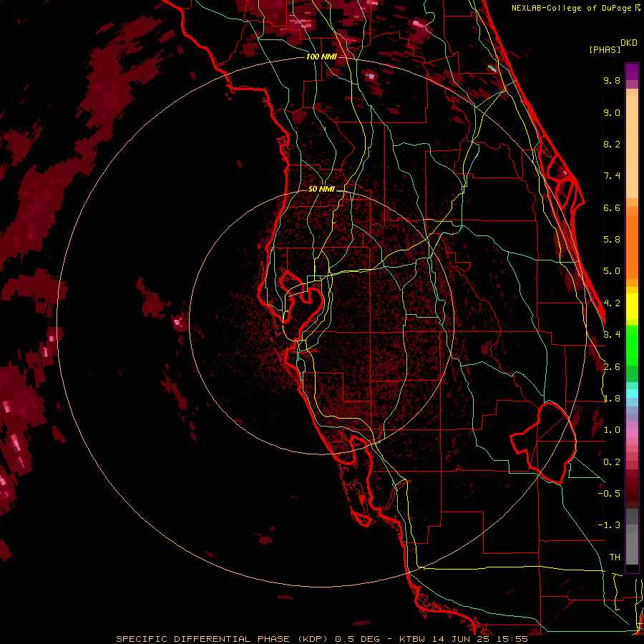644x644 pixels.
Task: Select the -0.5 scale value
Action: [609, 494]
